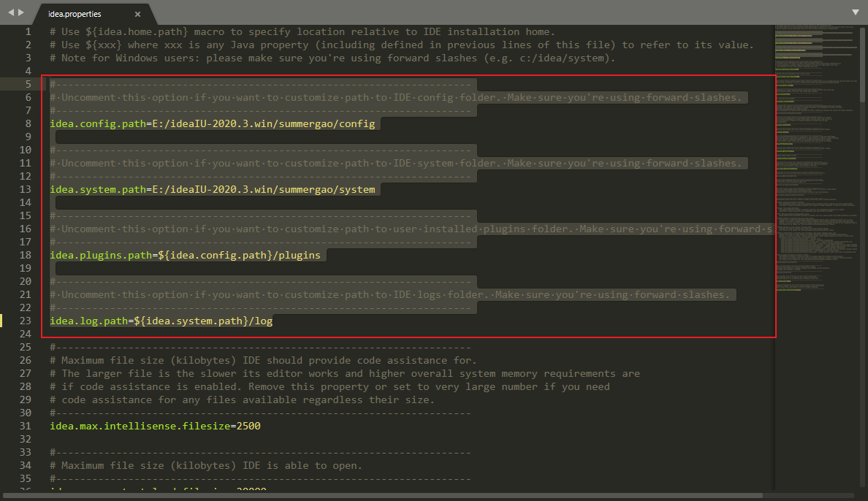
Task: Click the comment about Windows forward slashes
Action: coord(292,57)
